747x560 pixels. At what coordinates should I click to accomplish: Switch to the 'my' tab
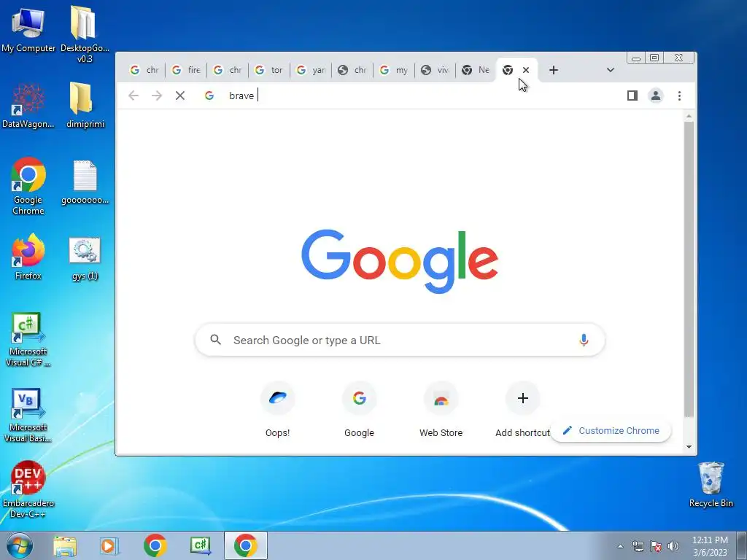click(x=393, y=70)
